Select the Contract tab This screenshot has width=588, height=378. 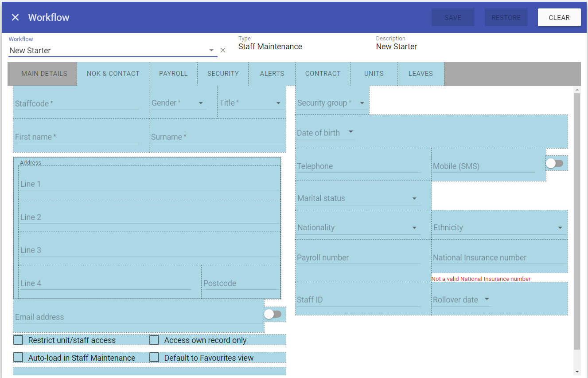tap(323, 74)
